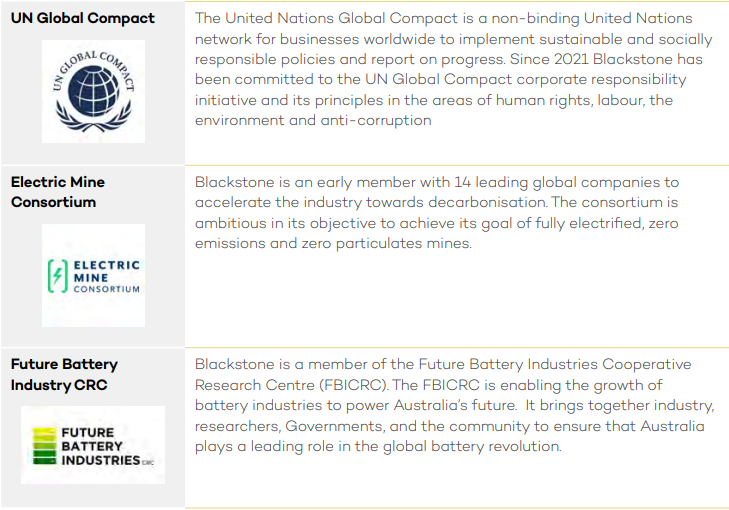Viewport: 729px width, 510px height.
Task: Click the 'FUTURE BATTERY INDUSTRIES' logo text
Action: coord(101,446)
